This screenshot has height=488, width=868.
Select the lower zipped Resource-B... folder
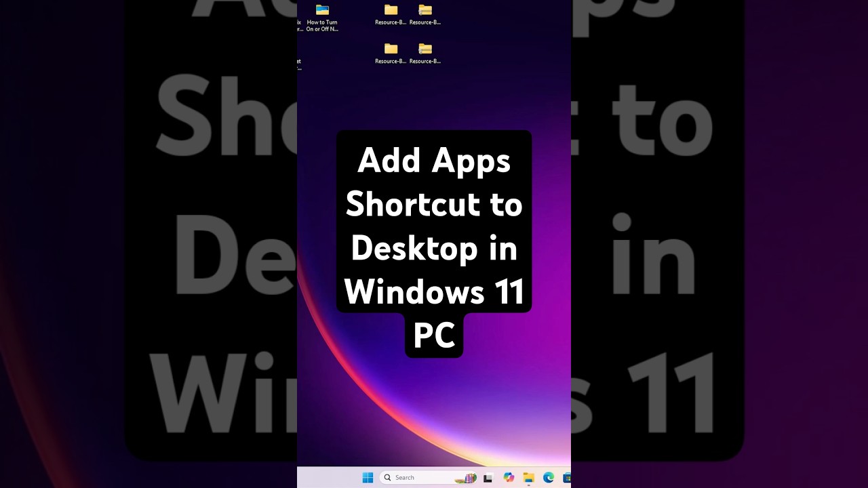point(425,54)
